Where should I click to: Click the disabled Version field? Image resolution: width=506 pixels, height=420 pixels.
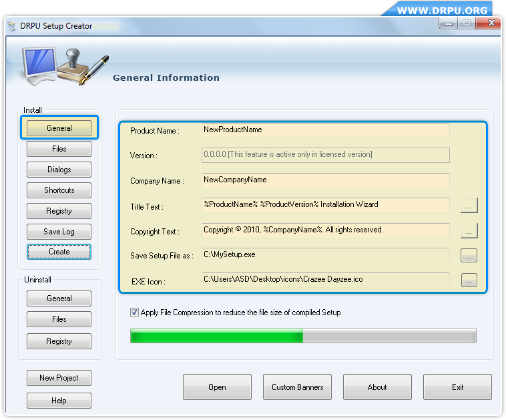(x=326, y=155)
